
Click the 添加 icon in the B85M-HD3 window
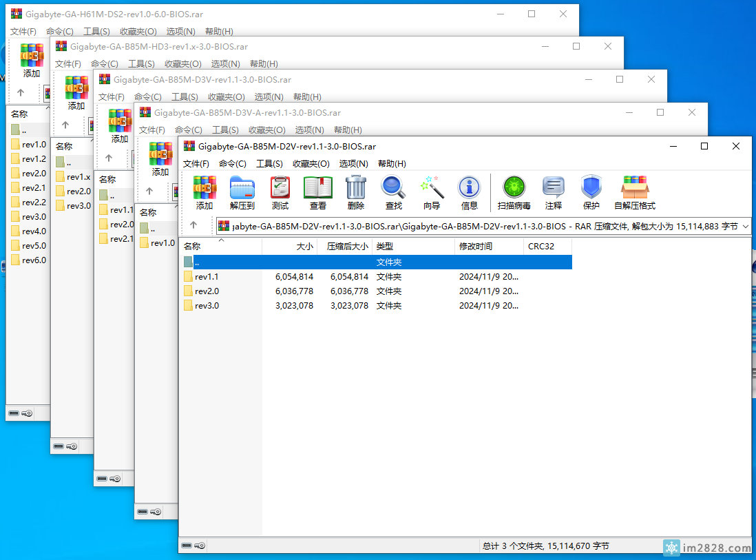[76, 93]
